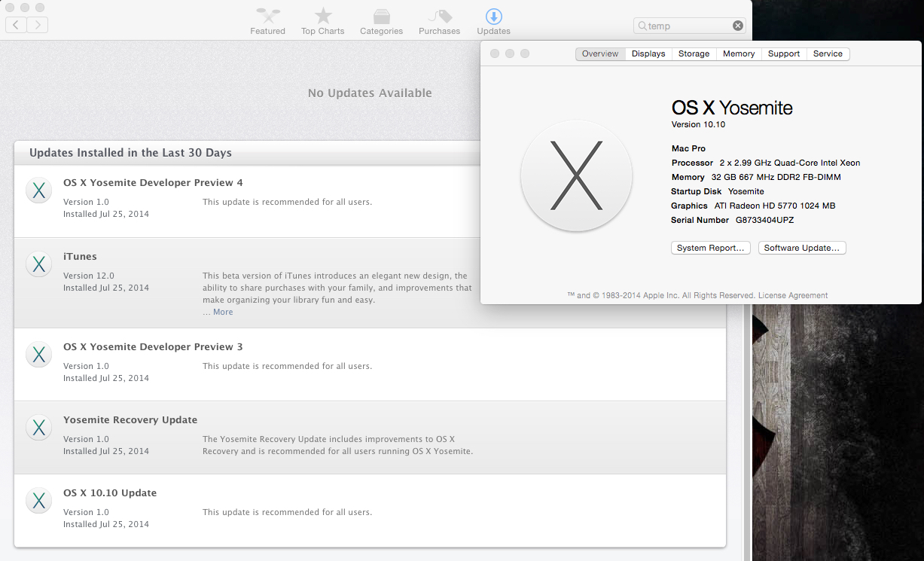Image resolution: width=924 pixels, height=561 pixels.
Task: Click iTunes Version 12.0 text
Action: coord(89,276)
